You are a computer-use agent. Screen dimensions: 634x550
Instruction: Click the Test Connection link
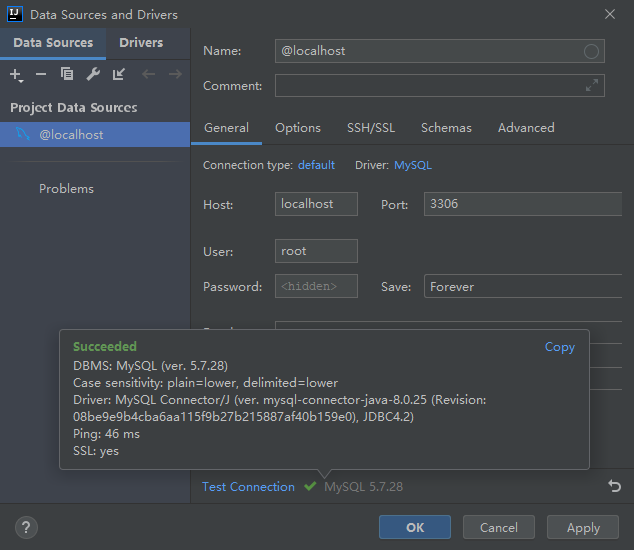(x=248, y=487)
